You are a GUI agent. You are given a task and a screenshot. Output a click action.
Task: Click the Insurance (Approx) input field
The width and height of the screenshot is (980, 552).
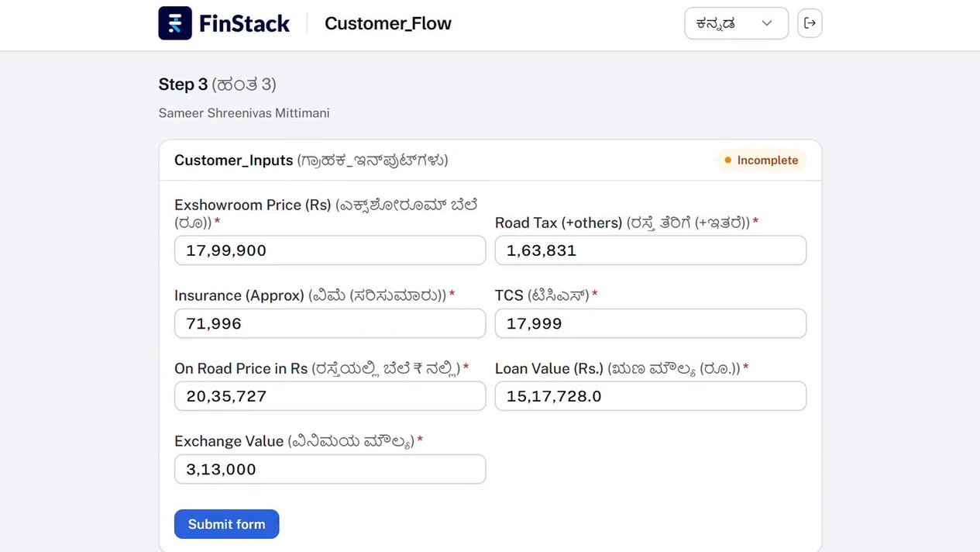[x=330, y=323]
